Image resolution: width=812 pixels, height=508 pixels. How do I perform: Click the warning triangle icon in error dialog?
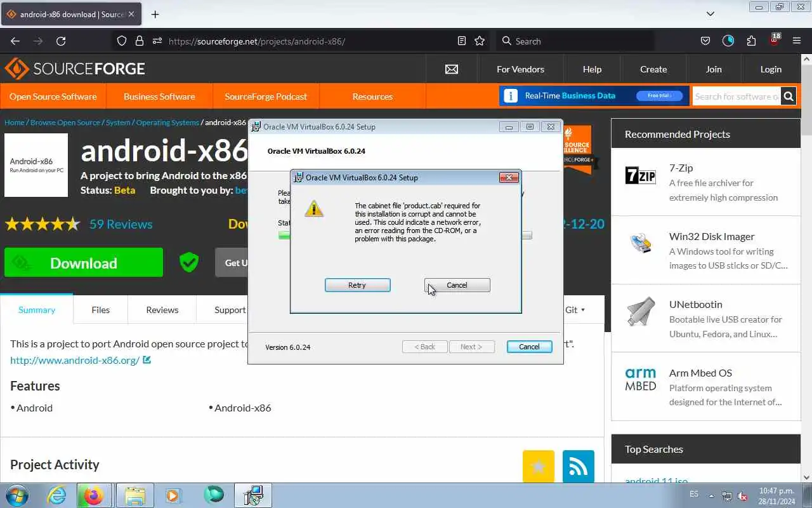[x=313, y=209]
